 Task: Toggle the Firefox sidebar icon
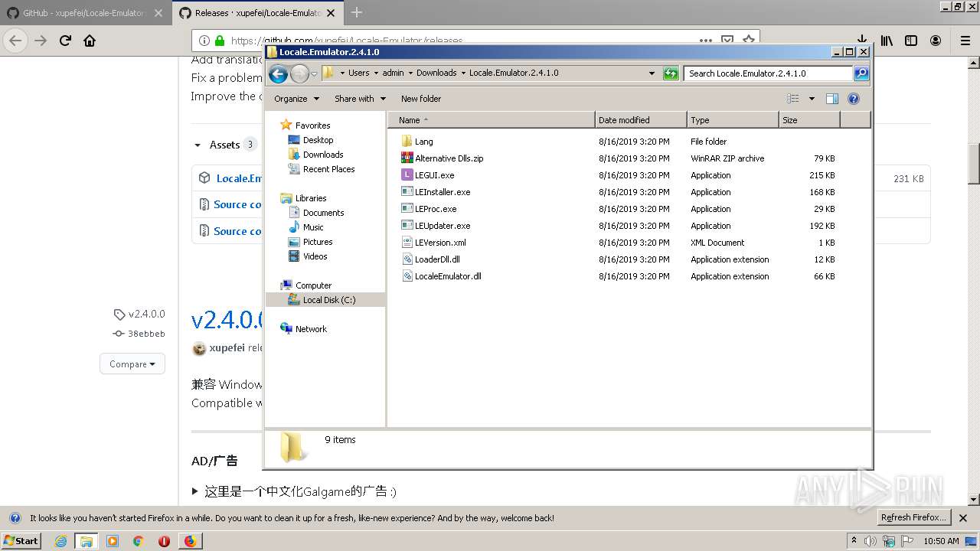point(911,41)
